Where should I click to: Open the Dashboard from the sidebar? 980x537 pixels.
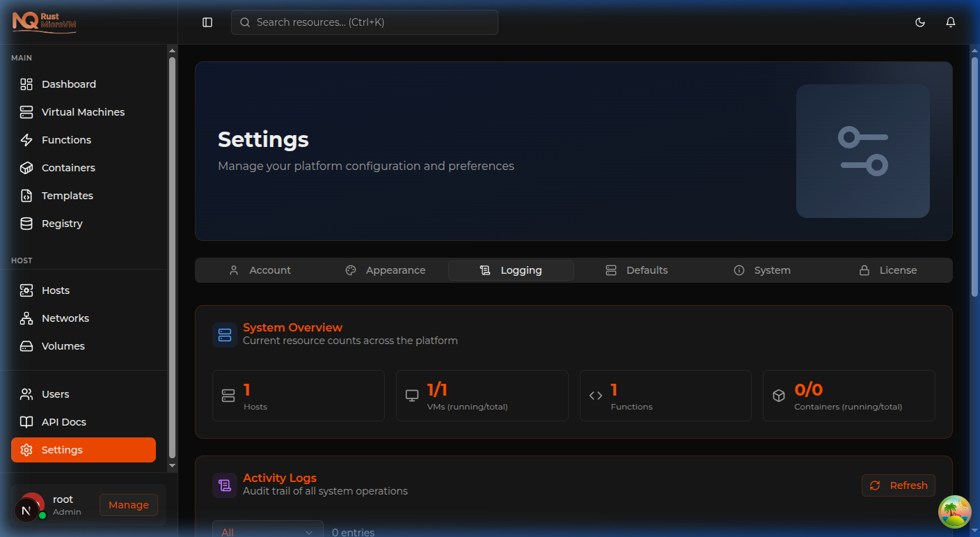tap(67, 84)
